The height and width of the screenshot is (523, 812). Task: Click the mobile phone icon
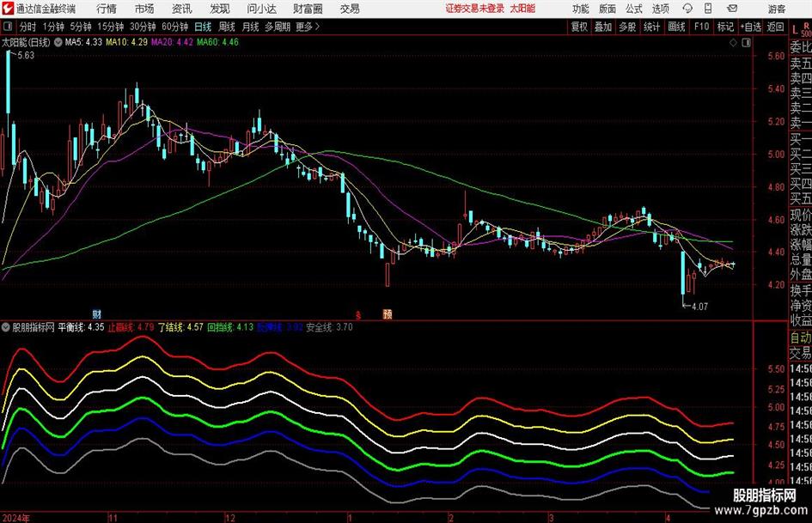point(708,9)
